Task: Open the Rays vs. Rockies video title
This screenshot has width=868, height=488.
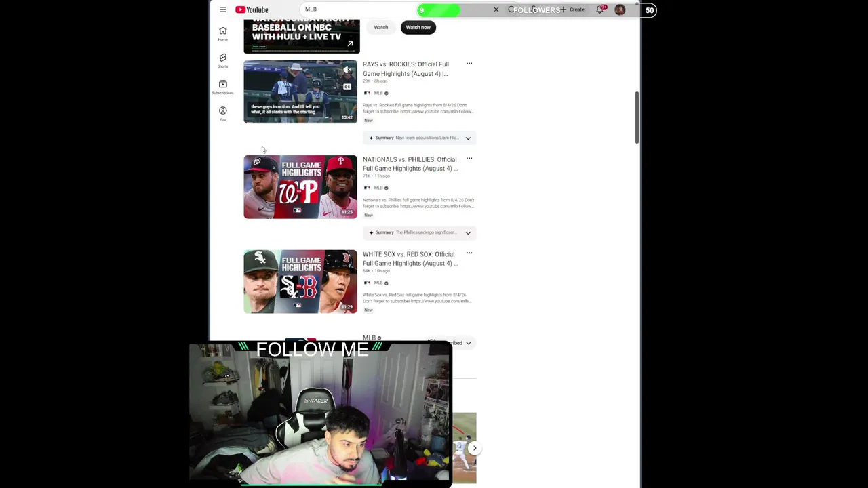Action: 407,69
